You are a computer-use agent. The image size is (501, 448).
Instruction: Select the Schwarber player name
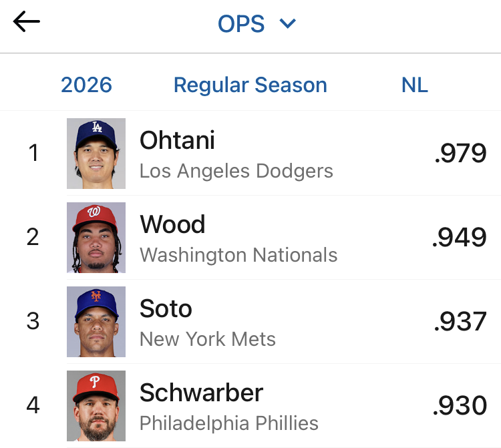pos(202,393)
